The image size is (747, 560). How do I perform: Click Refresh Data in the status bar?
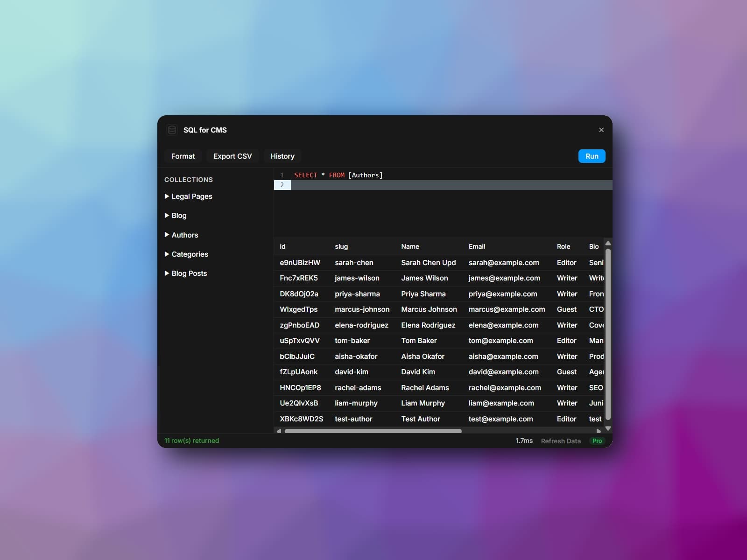(560, 441)
